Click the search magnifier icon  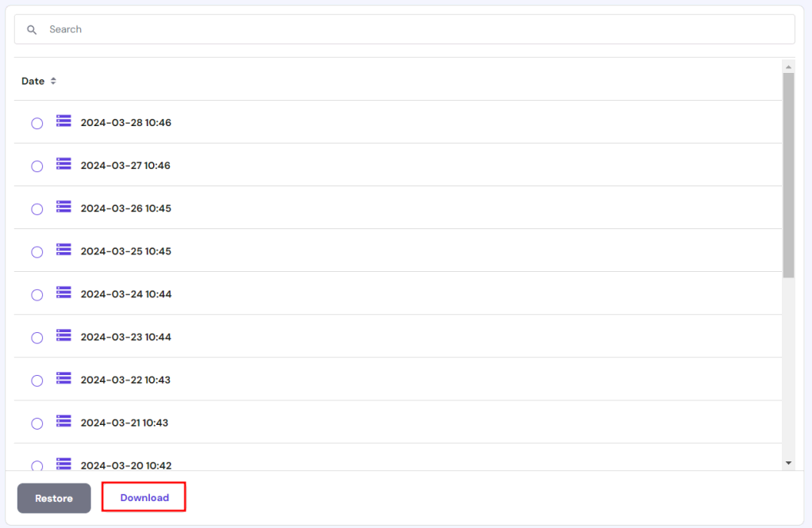point(32,29)
